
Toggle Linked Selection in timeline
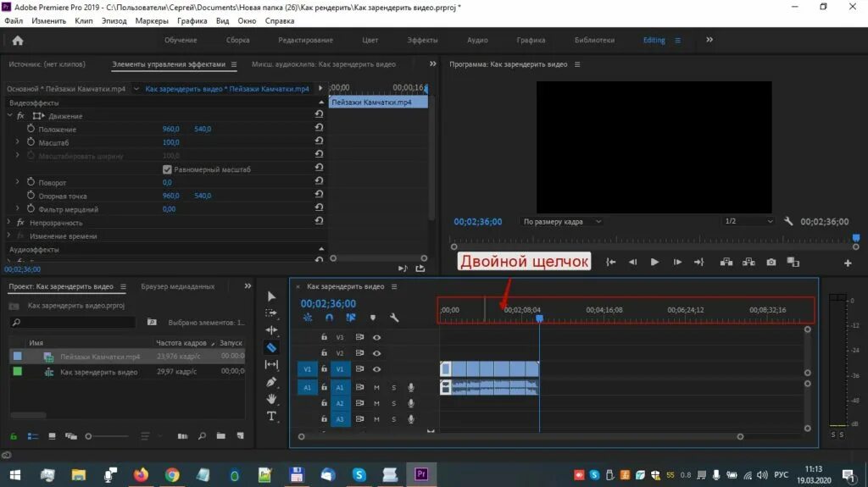coord(351,318)
